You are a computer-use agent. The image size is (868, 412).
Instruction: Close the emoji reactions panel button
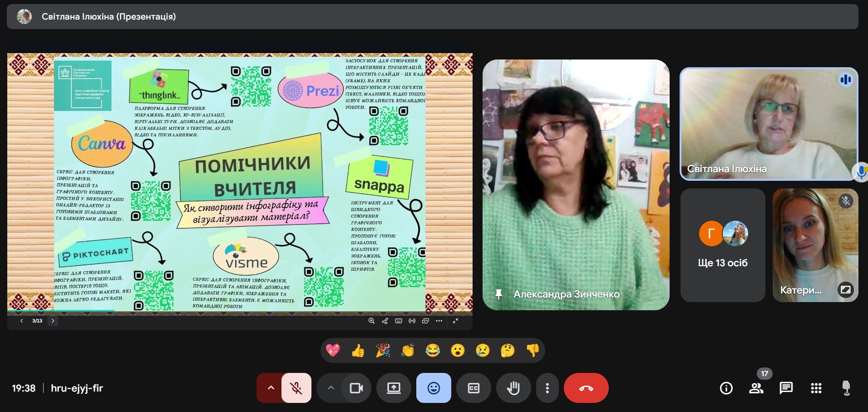[x=434, y=388]
